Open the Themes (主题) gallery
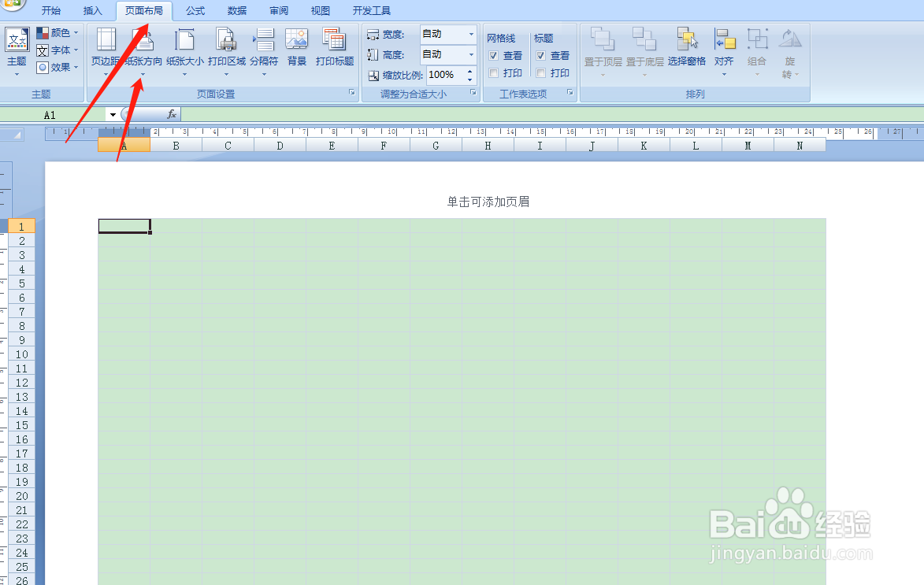Image resolution: width=924 pixels, height=585 pixels. point(17,51)
